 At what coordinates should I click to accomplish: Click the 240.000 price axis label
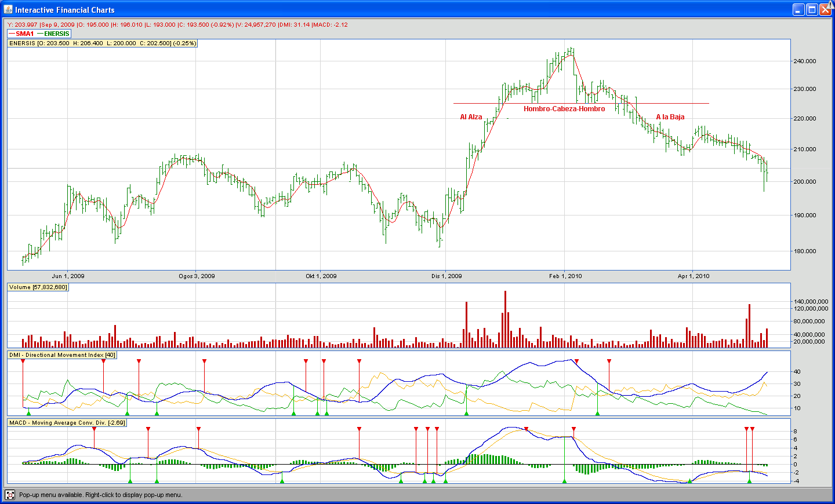[x=805, y=61]
